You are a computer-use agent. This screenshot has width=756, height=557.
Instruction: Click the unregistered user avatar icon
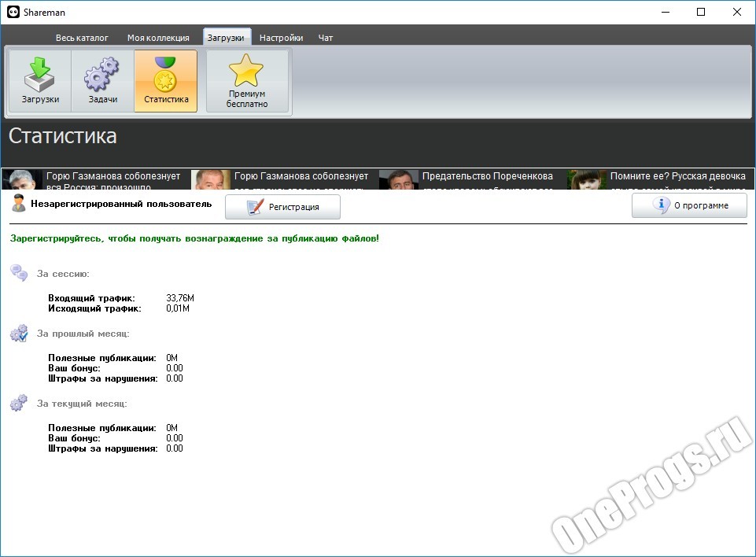click(x=19, y=203)
